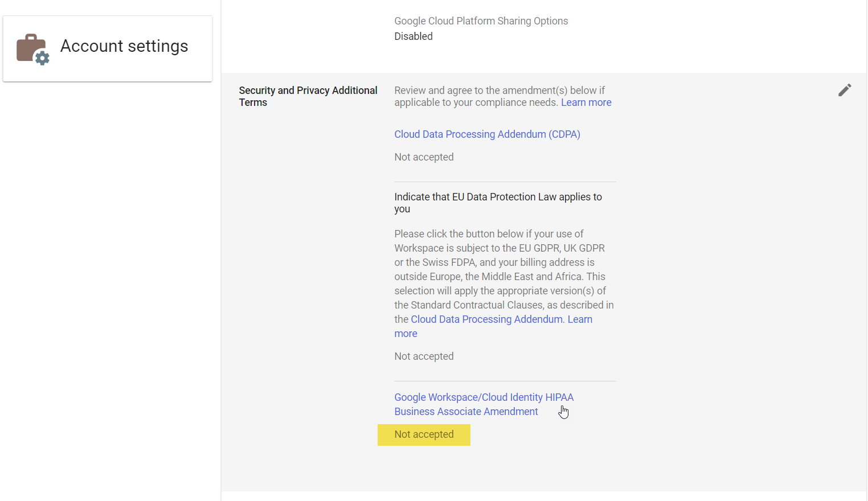The image size is (868, 501).
Task: Click the Disabled sharing options status
Action: pos(413,36)
